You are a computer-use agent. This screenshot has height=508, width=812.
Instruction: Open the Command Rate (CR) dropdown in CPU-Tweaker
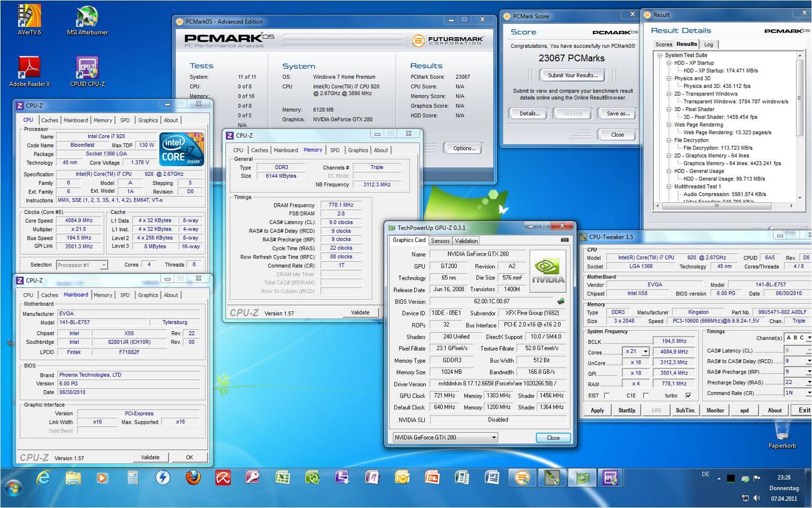pyautogui.click(x=808, y=393)
